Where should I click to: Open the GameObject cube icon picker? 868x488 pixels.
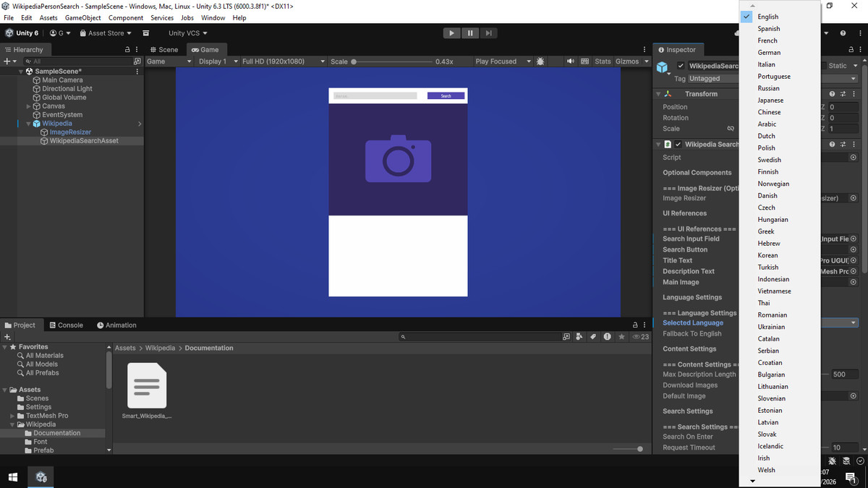pyautogui.click(x=663, y=69)
